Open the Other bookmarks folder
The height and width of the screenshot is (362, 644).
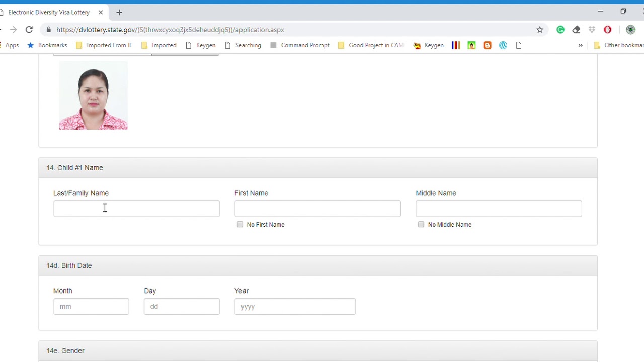[618, 45]
